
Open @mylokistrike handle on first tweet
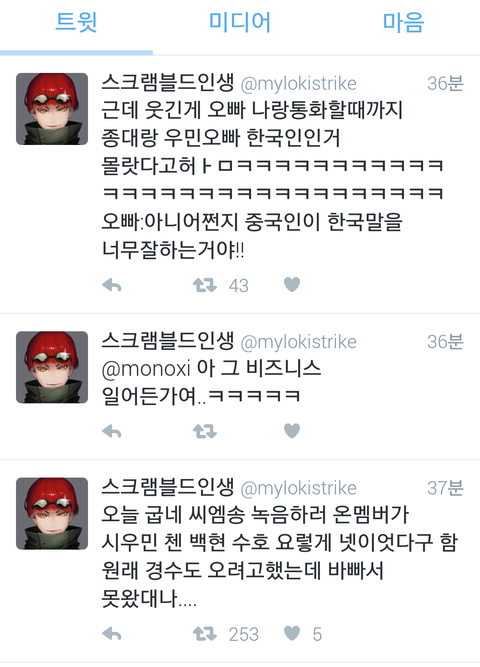pyautogui.click(x=298, y=84)
